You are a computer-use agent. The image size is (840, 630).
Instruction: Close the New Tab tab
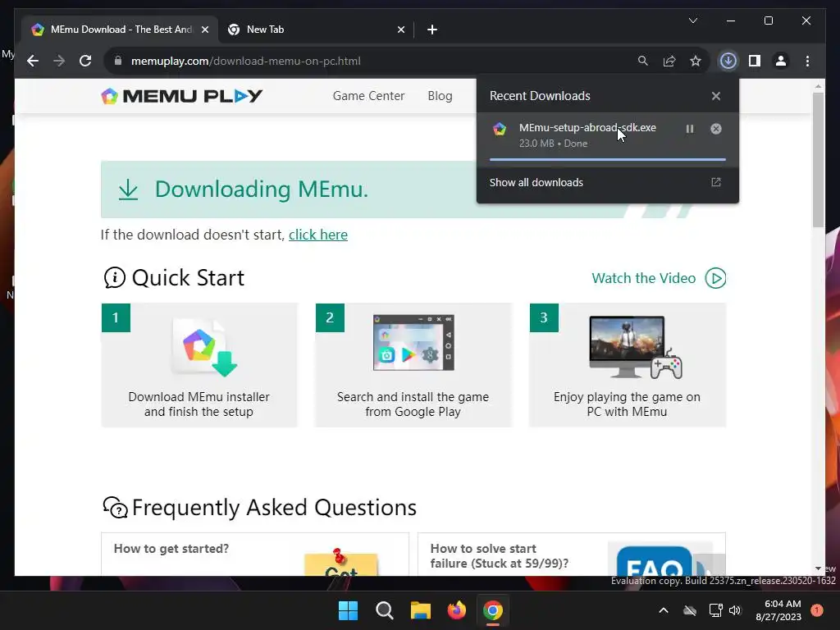pos(400,30)
